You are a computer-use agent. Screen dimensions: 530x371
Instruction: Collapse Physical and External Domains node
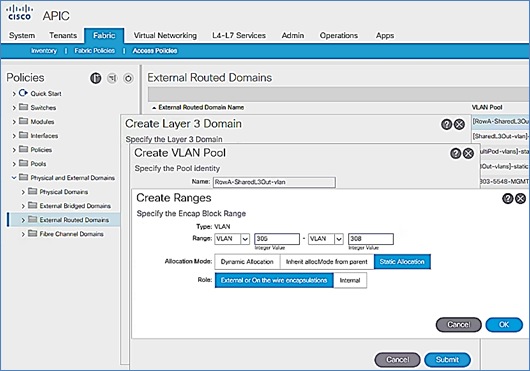(14, 177)
